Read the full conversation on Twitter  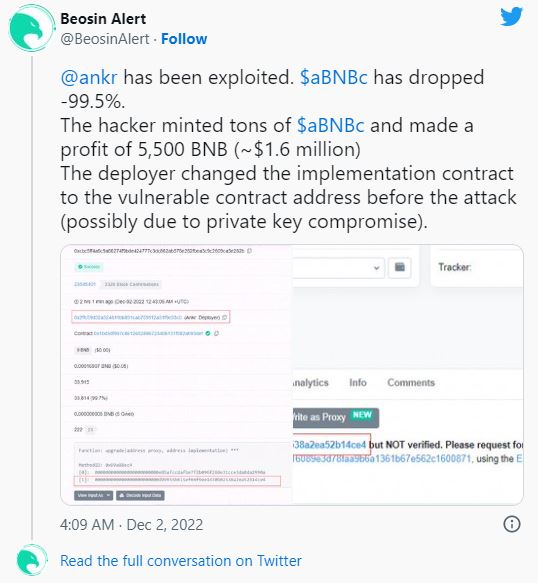[x=181, y=561]
